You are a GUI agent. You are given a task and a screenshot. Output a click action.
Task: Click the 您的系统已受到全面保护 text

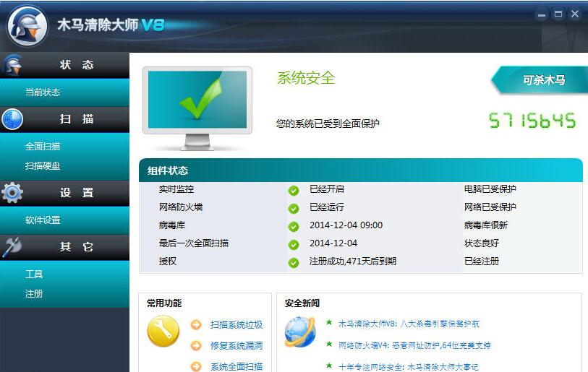click(x=328, y=124)
